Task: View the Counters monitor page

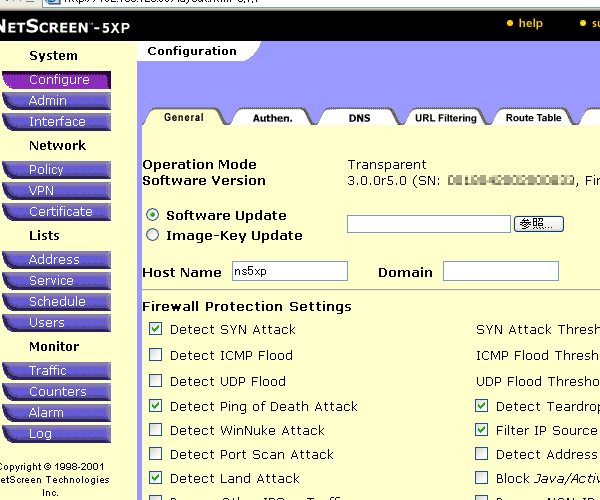Action: 57,391
